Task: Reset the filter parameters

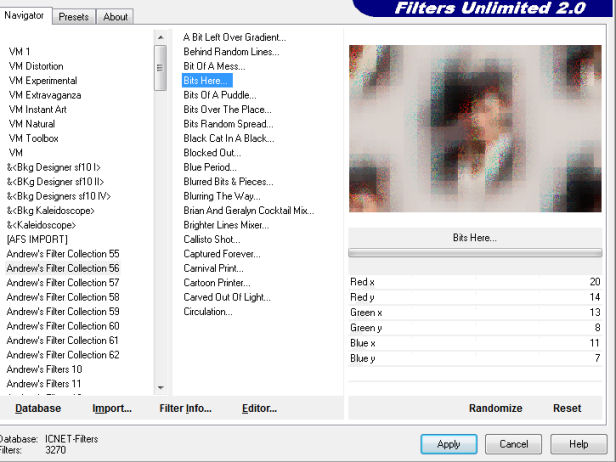Action: tap(567, 408)
